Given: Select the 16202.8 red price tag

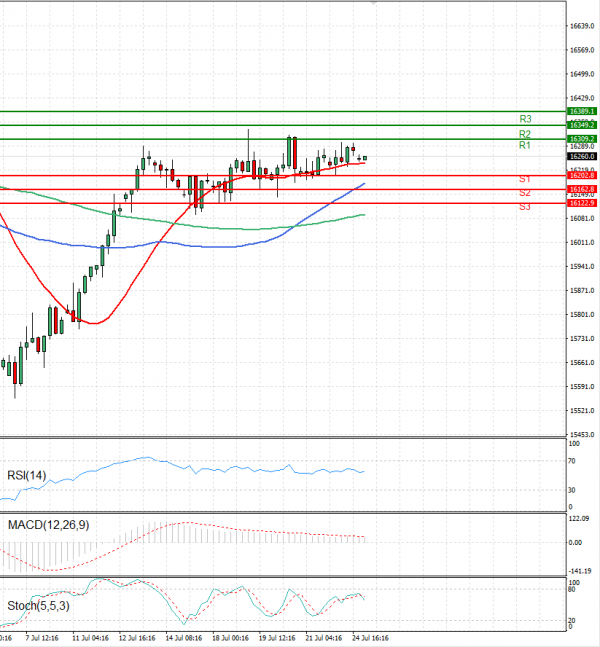Looking at the screenshot, I should pos(582,176).
